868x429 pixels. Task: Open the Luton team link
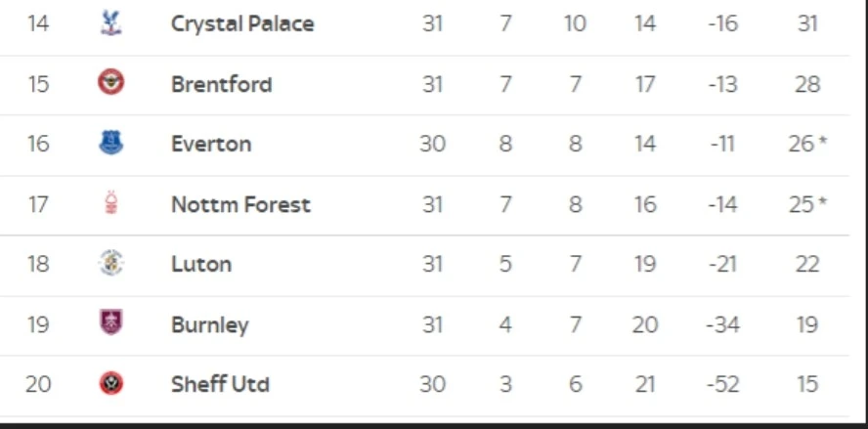pos(201,264)
